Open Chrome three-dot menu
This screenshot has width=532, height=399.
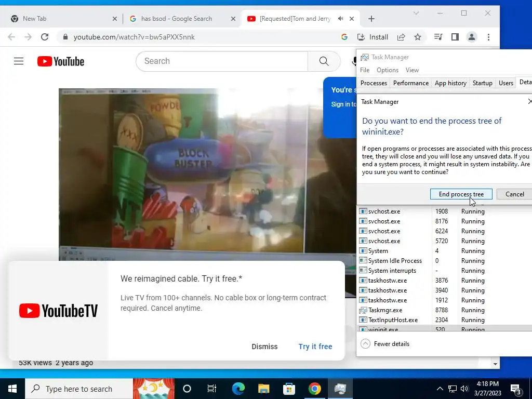point(488,37)
